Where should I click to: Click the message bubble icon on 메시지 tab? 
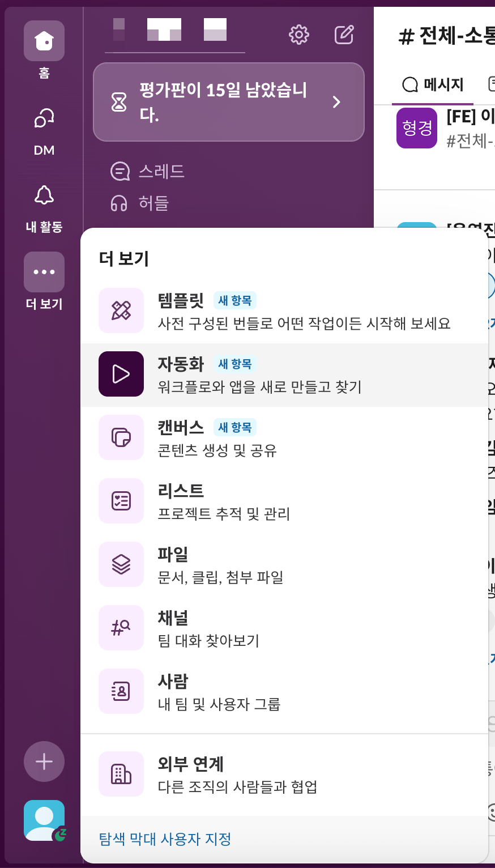pyautogui.click(x=410, y=85)
